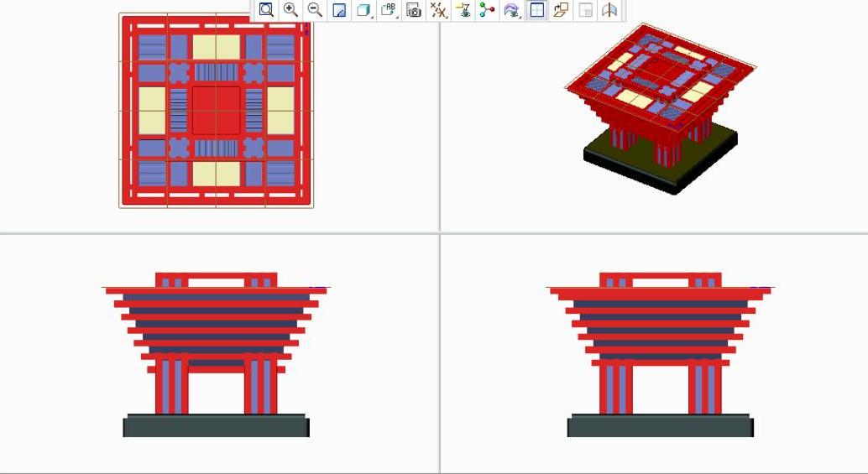
Task: Click the model in the top-view viewport
Action: (217, 111)
